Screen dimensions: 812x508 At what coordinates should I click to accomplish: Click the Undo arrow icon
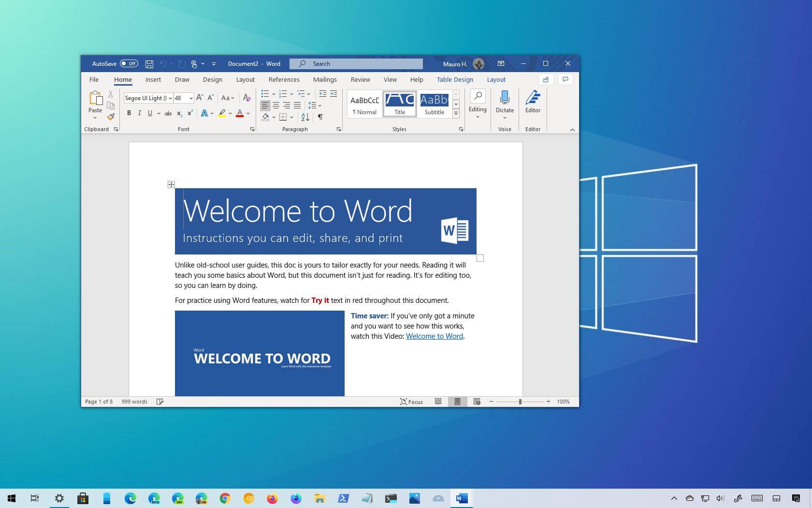163,64
